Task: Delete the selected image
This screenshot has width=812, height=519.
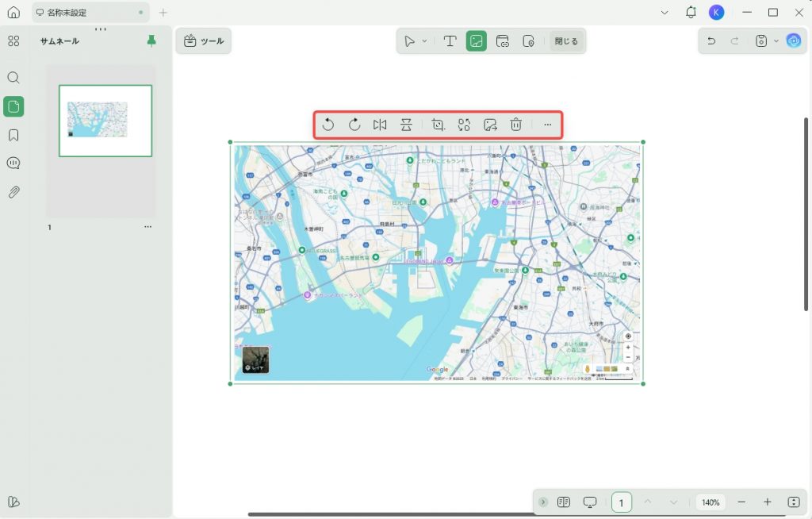Action: [x=515, y=125]
